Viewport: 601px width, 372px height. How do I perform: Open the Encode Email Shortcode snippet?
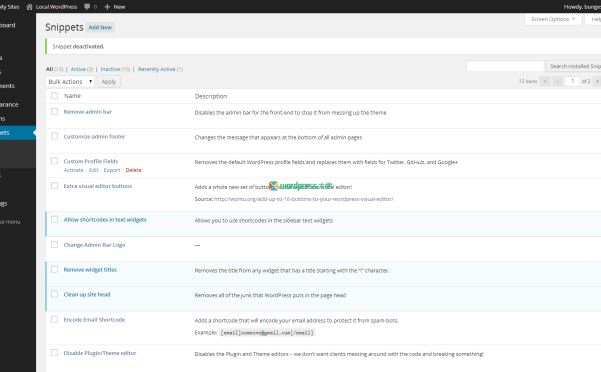click(x=94, y=320)
